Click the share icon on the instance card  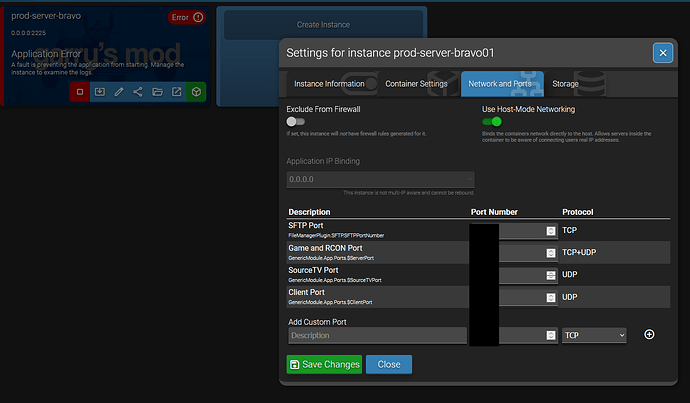pyautogui.click(x=138, y=92)
